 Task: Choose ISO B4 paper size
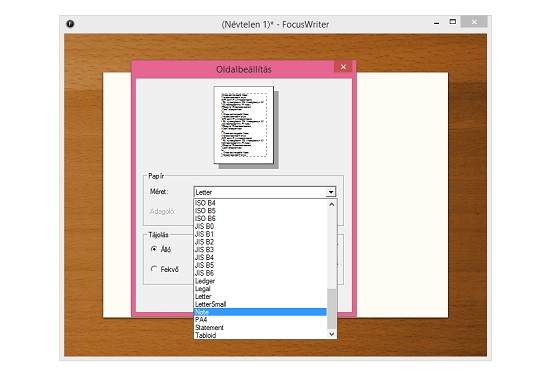260,203
